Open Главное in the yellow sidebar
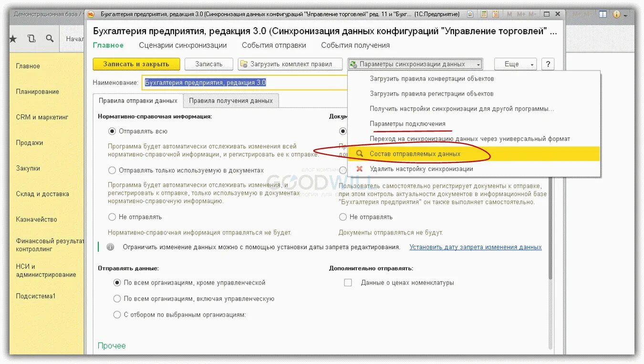Image resolution: width=644 pixels, height=364 pixels. coord(28,66)
